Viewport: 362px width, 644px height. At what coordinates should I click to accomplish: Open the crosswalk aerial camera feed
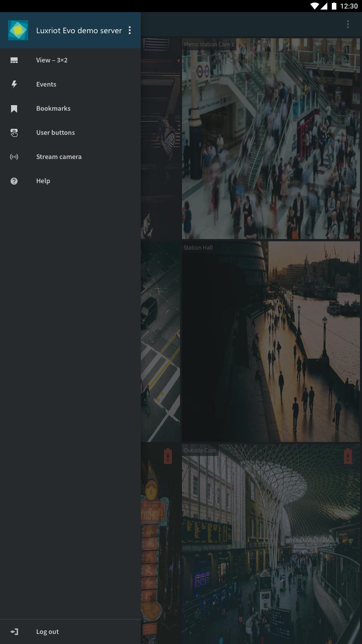point(160,341)
